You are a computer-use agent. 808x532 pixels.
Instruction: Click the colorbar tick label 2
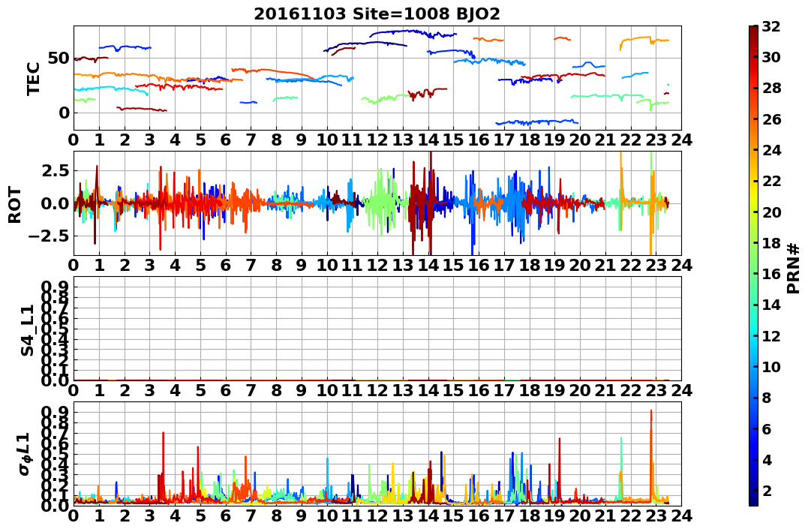coord(767,490)
